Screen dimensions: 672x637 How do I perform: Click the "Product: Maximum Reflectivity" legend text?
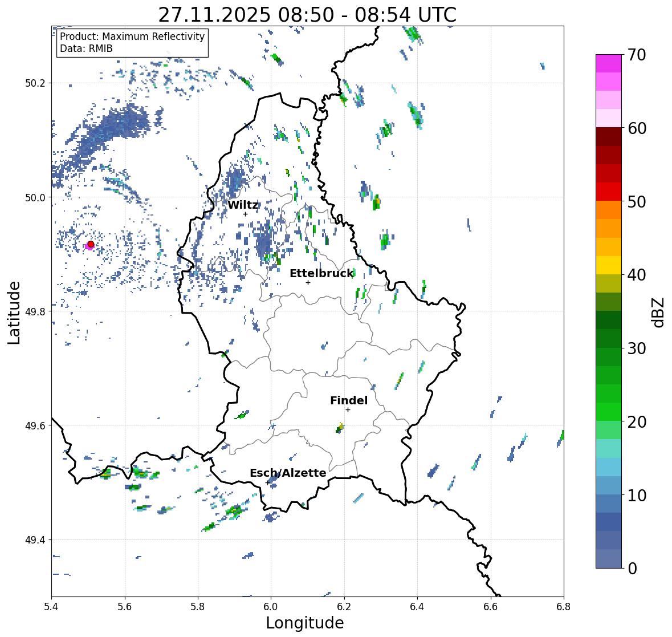(x=132, y=36)
